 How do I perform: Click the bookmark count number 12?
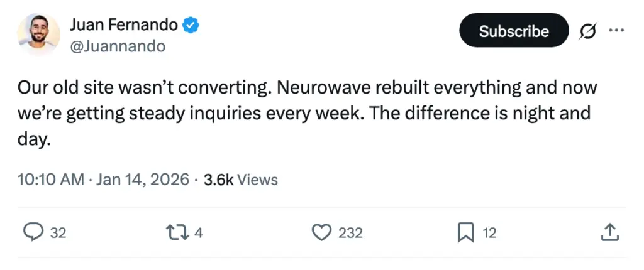pos(489,233)
